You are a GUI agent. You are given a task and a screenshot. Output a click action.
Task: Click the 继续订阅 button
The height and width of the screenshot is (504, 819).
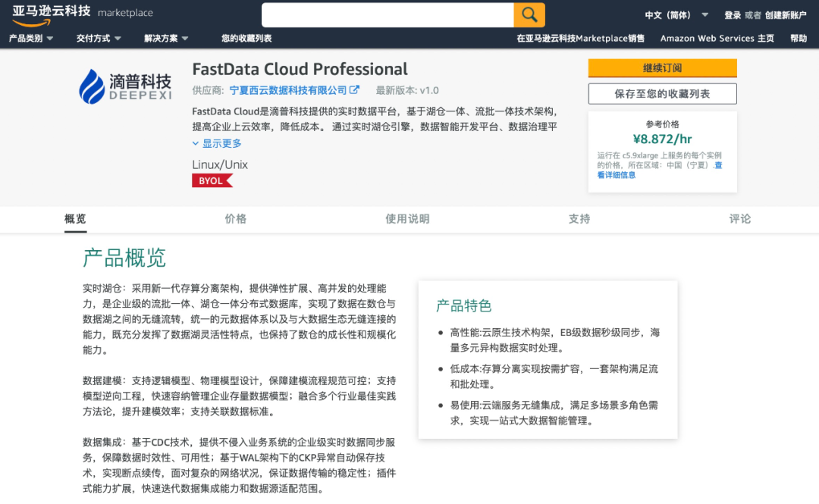[662, 68]
